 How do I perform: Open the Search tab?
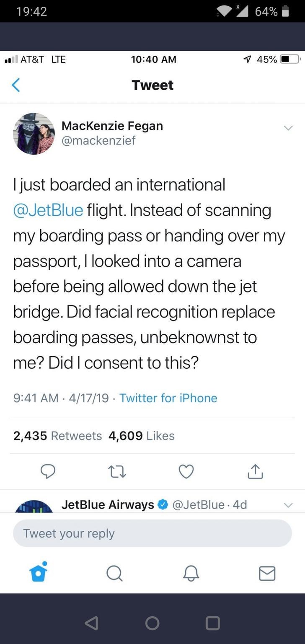114,573
